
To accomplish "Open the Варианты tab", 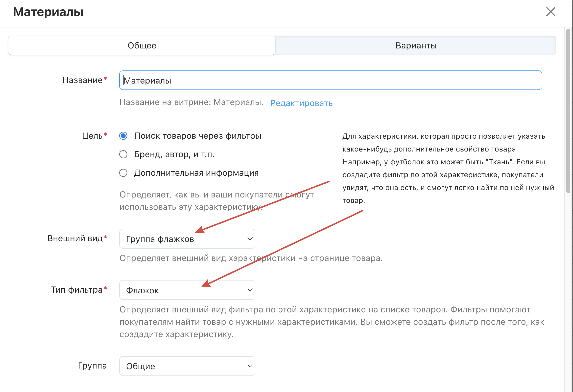I will pyautogui.click(x=416, y=45).
